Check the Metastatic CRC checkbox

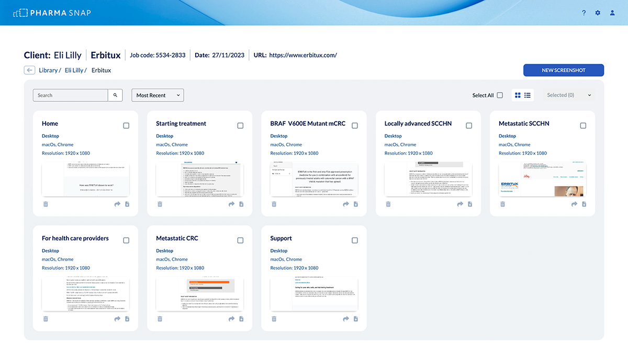pyautogui.click(x=240, y=240)
